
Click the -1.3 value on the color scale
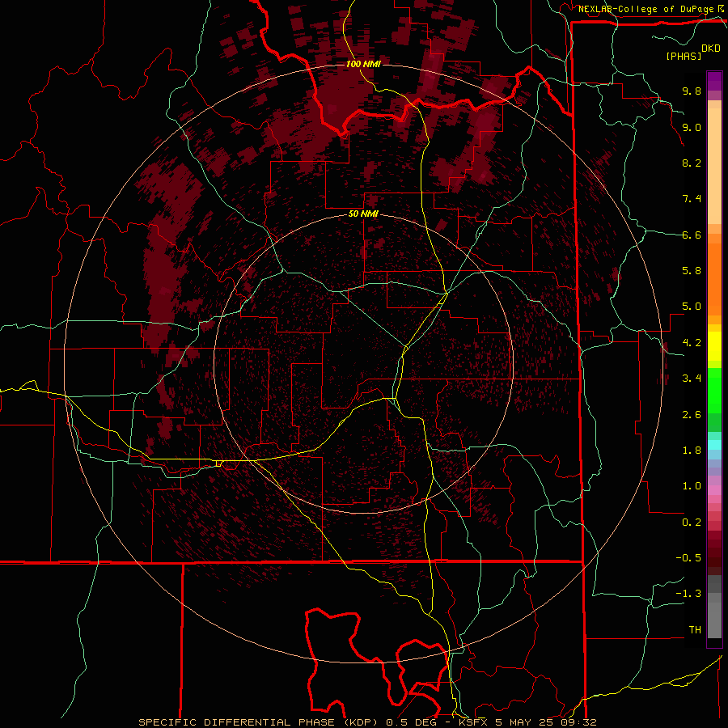(688, 594)
